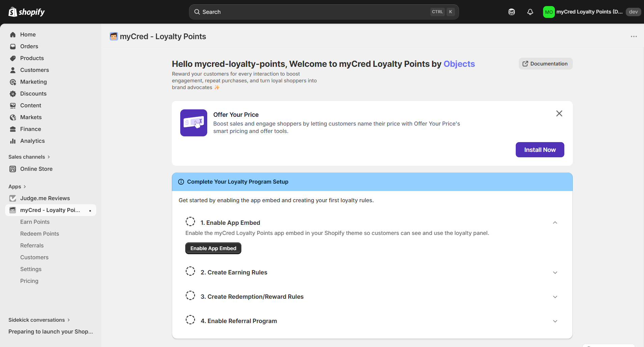Click the Analytics bar chart icon
644x347 pixels.
[x=13, y=141]
